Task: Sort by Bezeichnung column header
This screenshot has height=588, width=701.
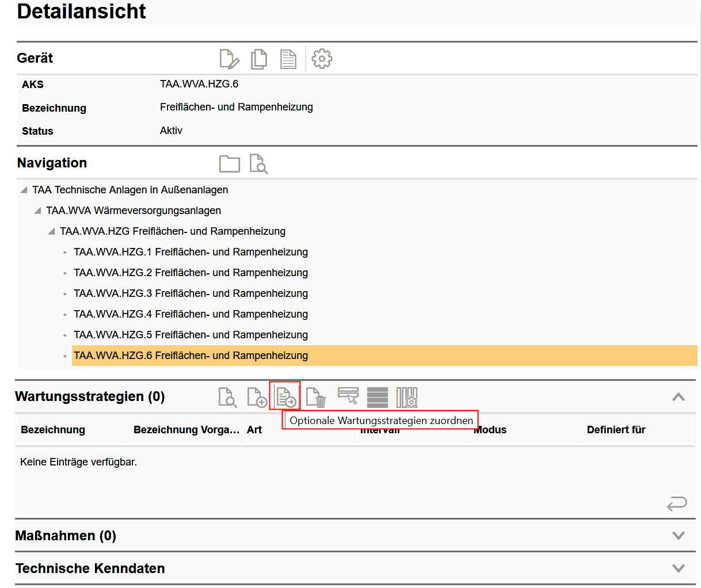Action: (53, 430)
